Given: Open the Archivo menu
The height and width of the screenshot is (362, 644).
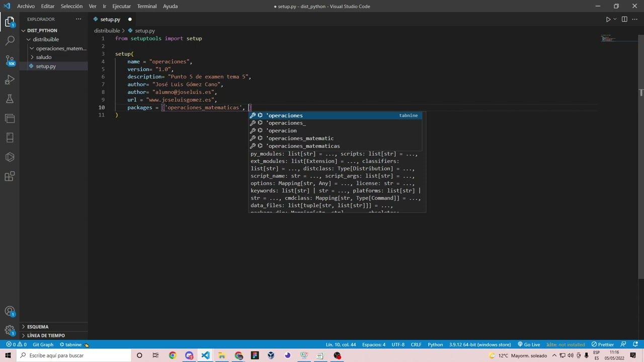Looking at the screenshot, I should click(x=26, y=6).
